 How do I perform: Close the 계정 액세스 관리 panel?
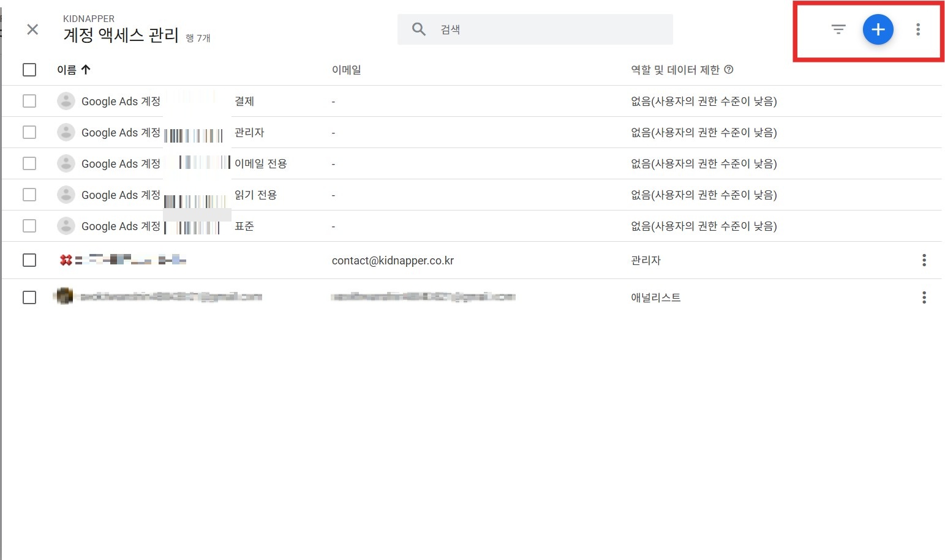point(32,29)
